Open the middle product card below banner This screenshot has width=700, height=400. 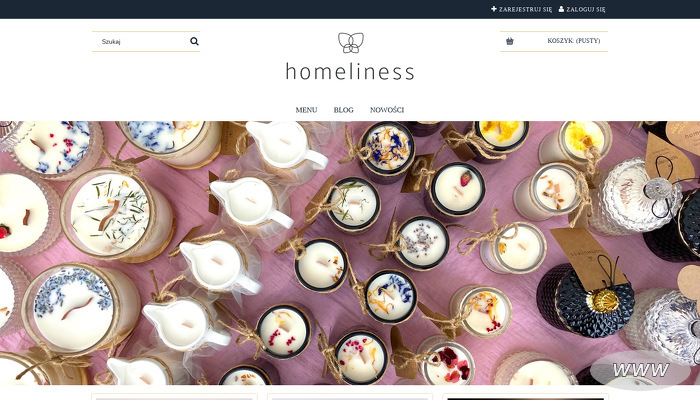click(350, 396)
